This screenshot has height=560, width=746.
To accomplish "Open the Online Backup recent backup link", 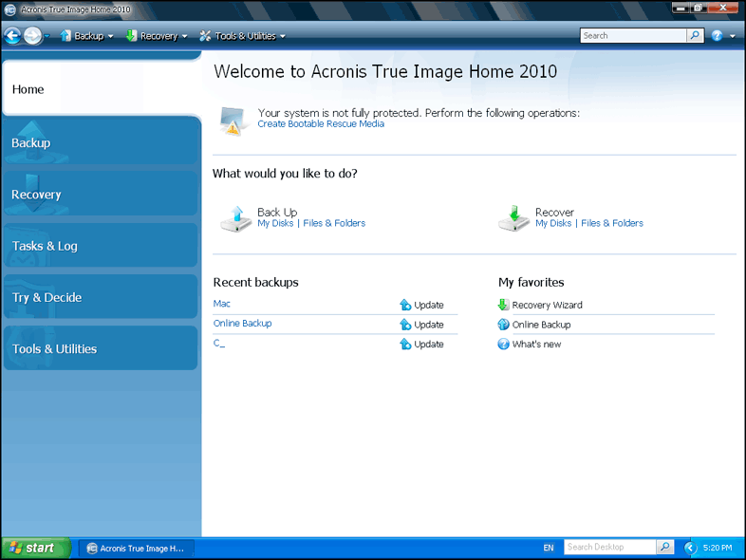I will point(243,323).
